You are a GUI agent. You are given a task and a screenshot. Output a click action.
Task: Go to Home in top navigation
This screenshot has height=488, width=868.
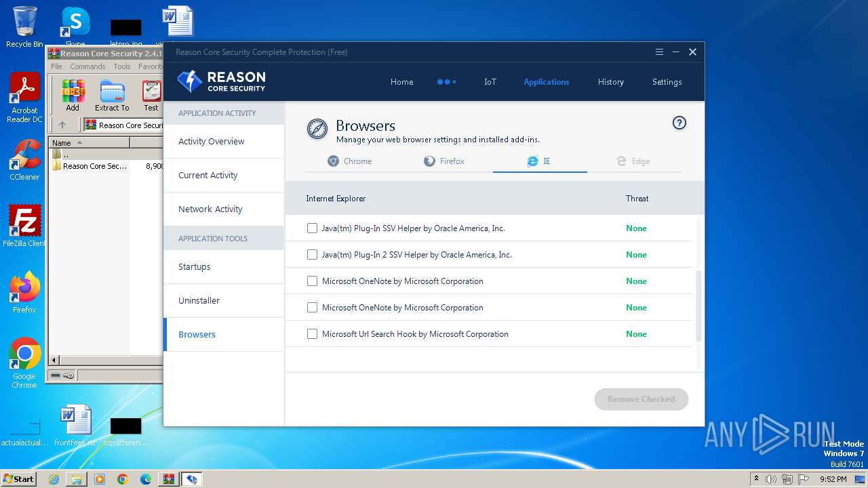(x=401, y=82)
